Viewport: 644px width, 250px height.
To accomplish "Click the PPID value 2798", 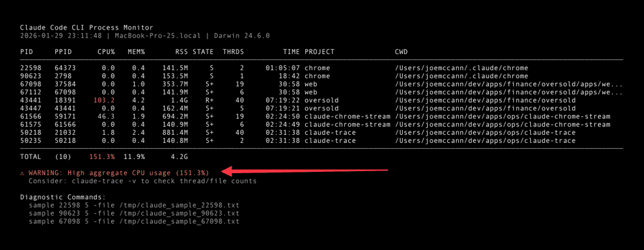I will coord(63,76).
